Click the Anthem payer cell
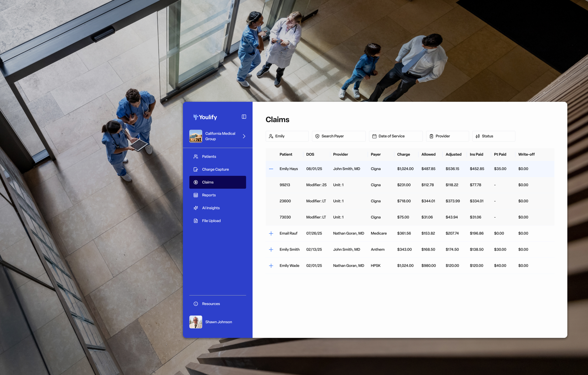Viewport: 588px width, 375px height. [378, 250]
